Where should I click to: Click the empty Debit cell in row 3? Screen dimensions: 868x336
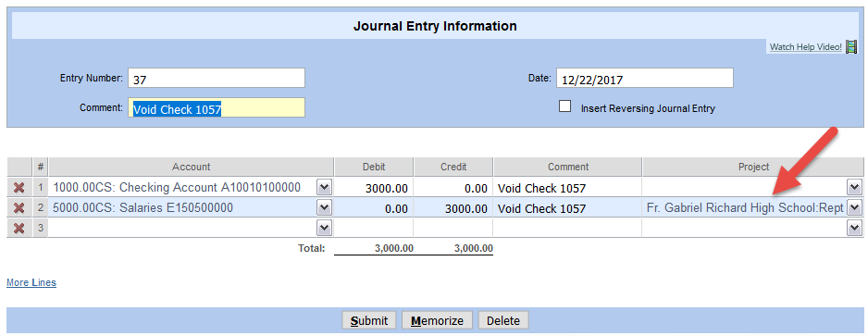374,228
